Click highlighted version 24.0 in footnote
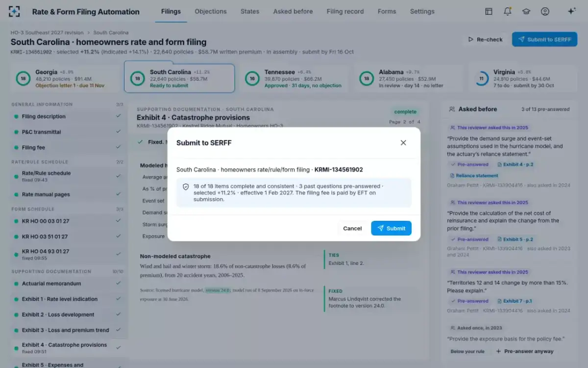Viewport: 588px width, 368px height. click(x=218, y=290)
